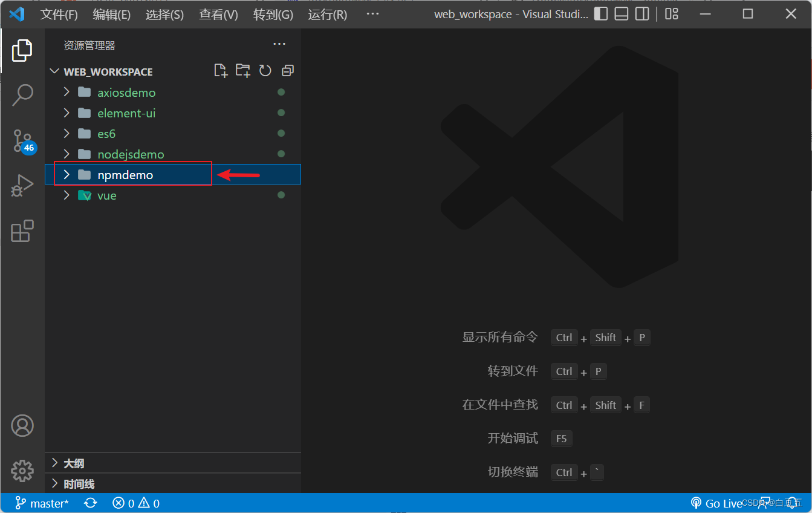Click the Synchronize Changes icon in status bar
The height and width of the screenshot is (513, 812).
[91, 503]
